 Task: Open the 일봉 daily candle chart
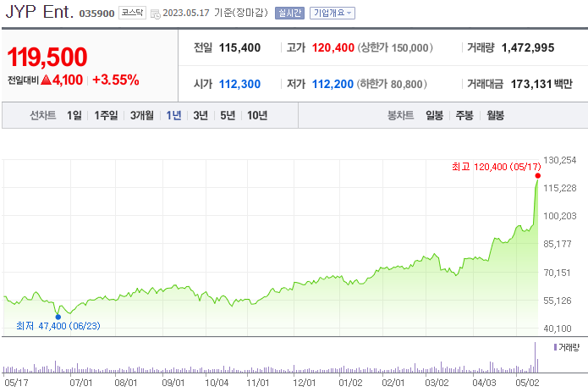[434, 115]
